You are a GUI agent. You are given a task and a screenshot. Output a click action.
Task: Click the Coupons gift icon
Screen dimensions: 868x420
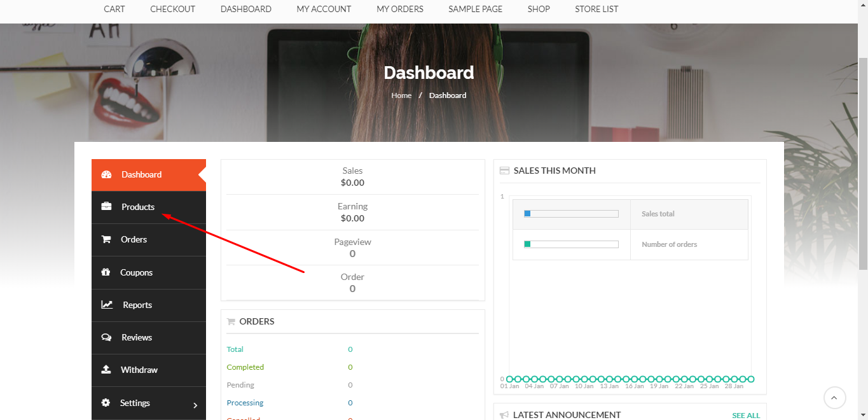pos(106,272)
